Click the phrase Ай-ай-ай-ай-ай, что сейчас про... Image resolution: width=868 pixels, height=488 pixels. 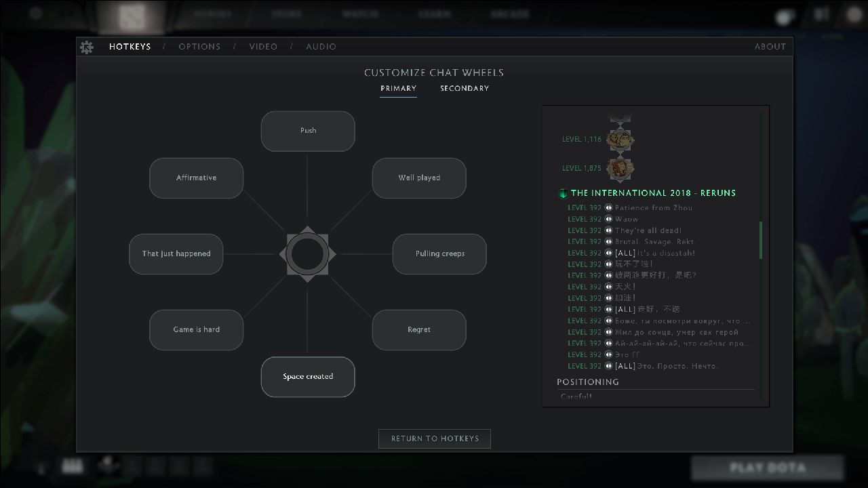point(683,344)
